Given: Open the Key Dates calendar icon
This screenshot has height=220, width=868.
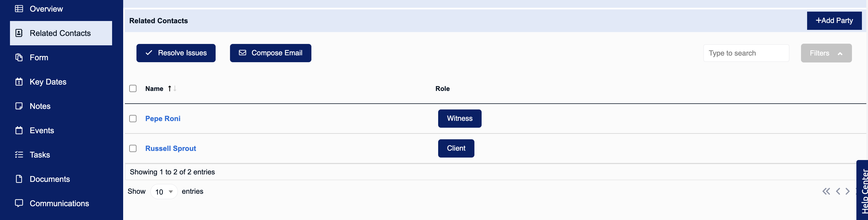Looking at the screenshot, I should 19,82.
